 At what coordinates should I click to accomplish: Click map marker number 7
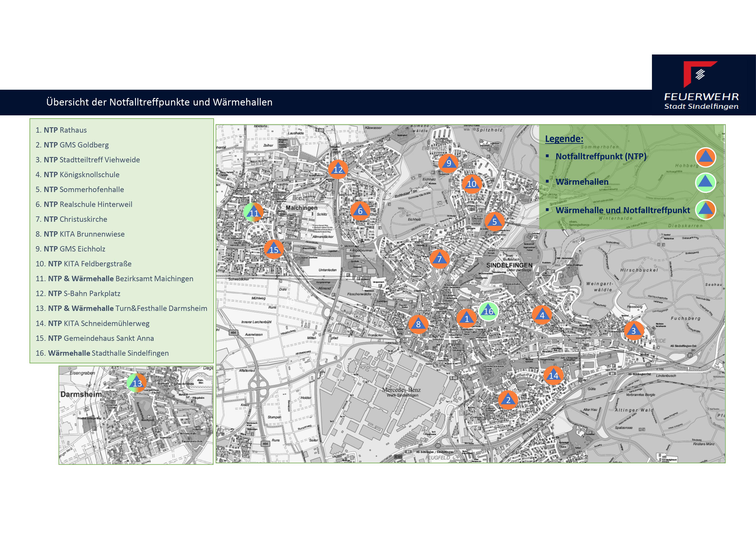pos(439,259)
